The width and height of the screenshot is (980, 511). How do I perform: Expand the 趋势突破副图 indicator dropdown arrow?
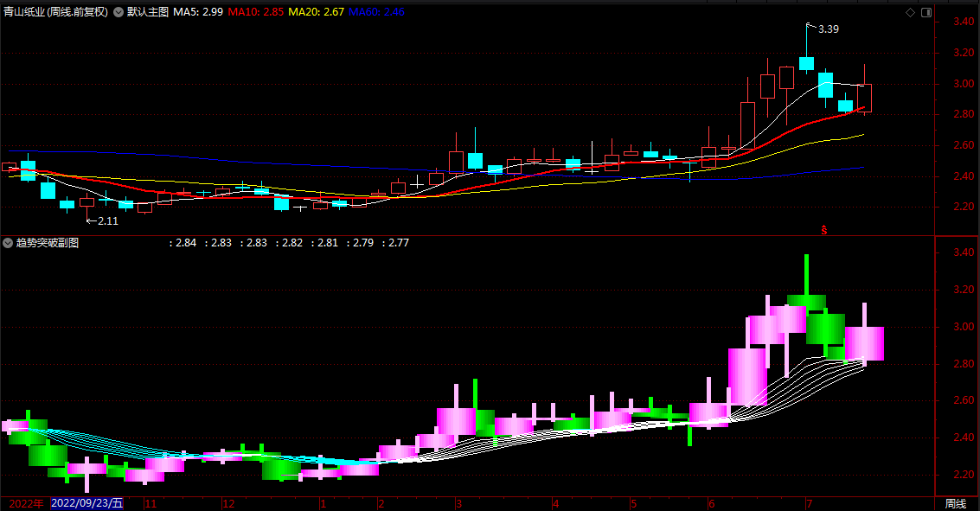pos(8,243)
